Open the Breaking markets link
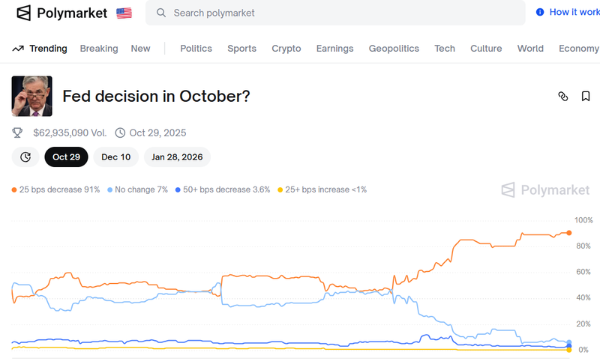 pyautogui.click(x=99, y=49)
